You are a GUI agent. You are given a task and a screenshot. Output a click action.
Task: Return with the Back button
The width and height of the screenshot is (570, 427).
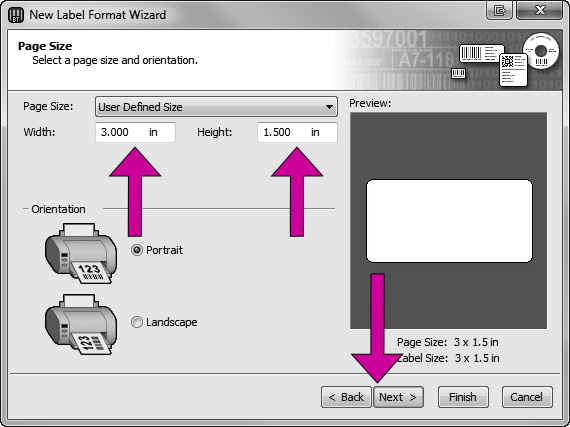tap(346, 397)
